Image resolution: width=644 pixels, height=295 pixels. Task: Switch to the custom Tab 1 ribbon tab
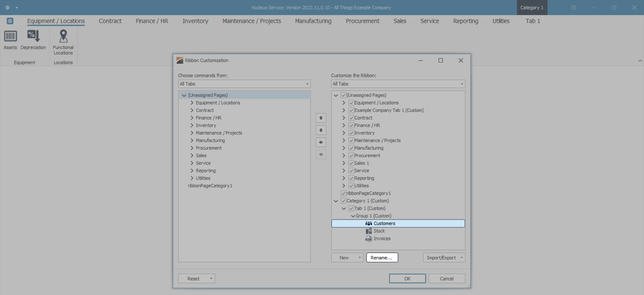point(533,21)
